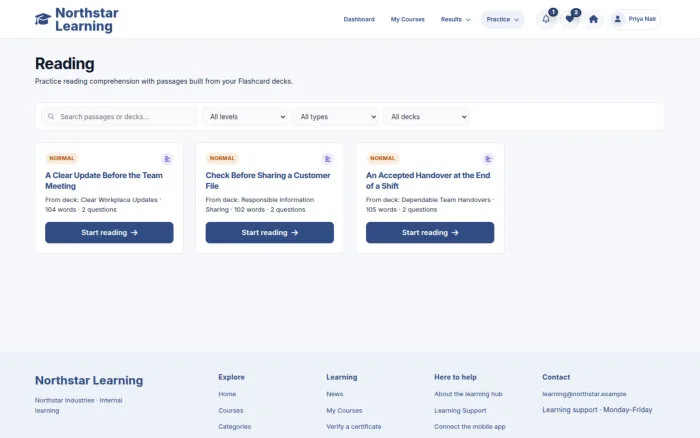Open the favorites heart icon

[x=570, y=19]
